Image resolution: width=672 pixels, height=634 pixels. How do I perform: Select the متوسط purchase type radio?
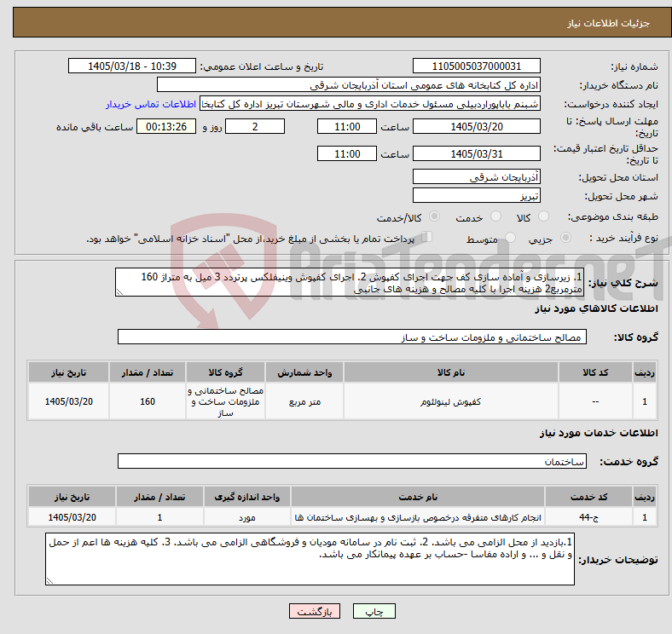click(510, 237)
